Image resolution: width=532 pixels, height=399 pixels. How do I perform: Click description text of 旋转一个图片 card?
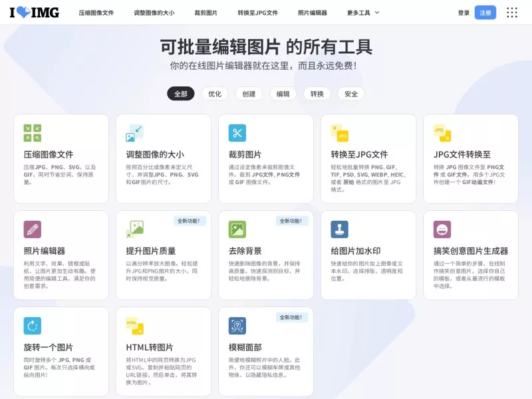[59, 367]
